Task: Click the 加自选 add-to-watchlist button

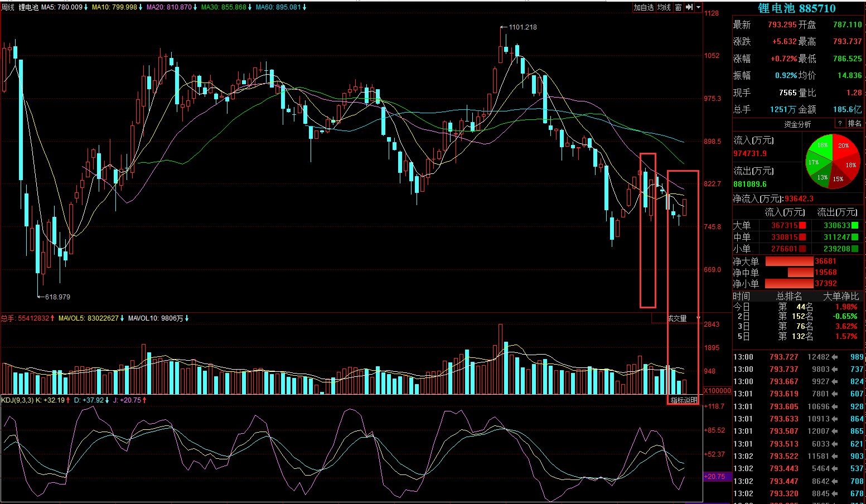Action: (644, 7)
